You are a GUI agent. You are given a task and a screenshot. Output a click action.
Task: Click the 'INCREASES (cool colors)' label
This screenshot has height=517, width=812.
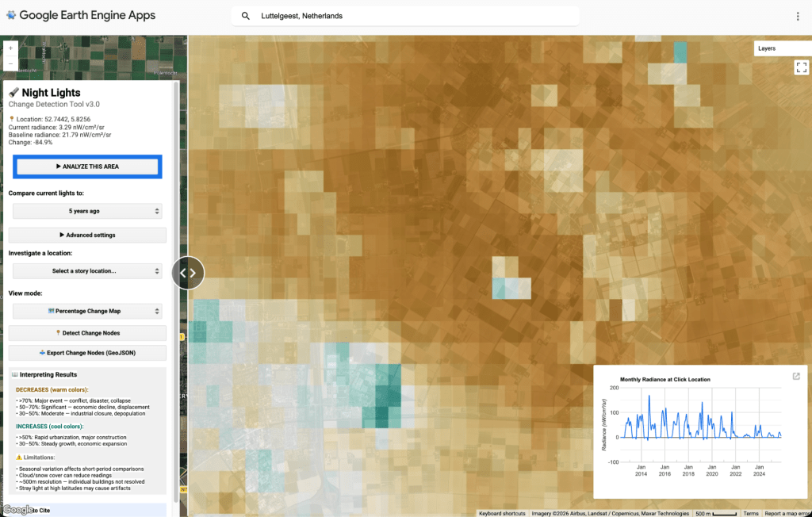click(x=49, y=427)
